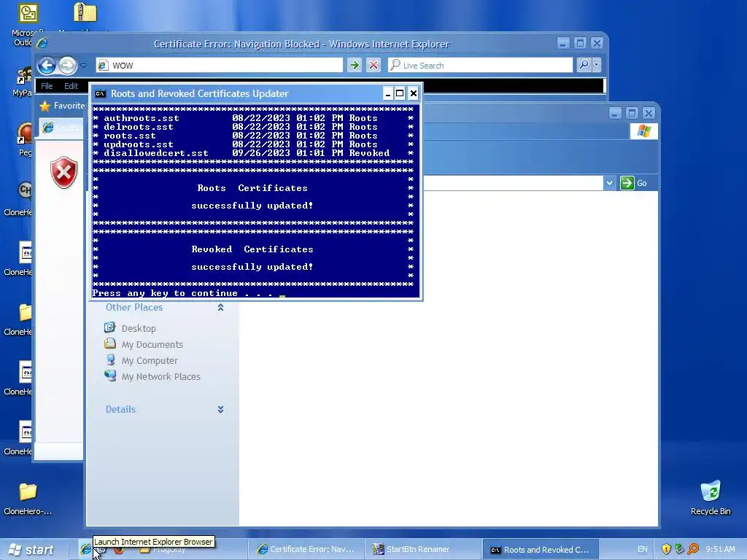747x560 pixels.
Task: Collapse the Other Places panel
Action: [x=220, y=308]
